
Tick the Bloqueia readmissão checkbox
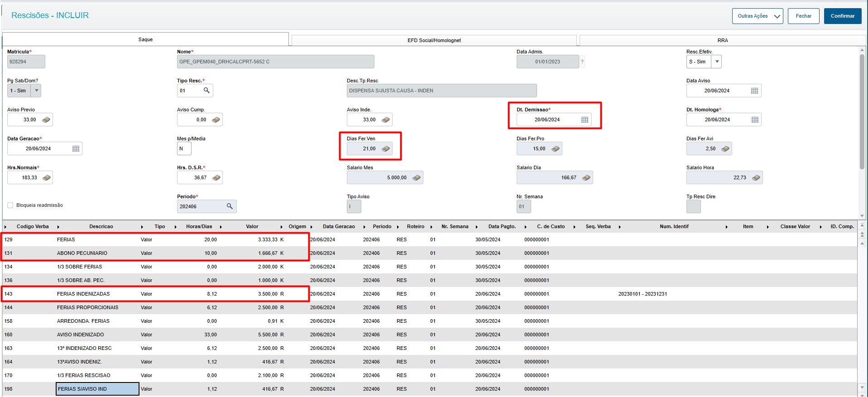coord(10,206)
